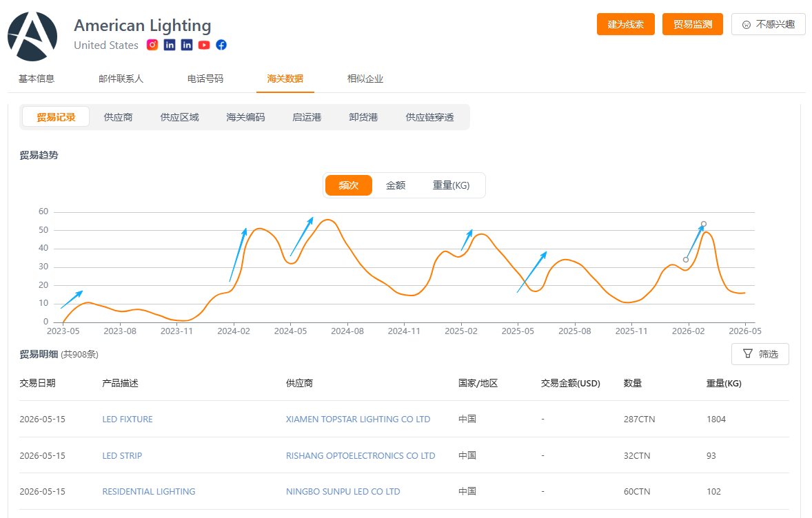This screenshot has width=812, height=518.
Task: Click the 不感兴趣 button
Action: 769,24
